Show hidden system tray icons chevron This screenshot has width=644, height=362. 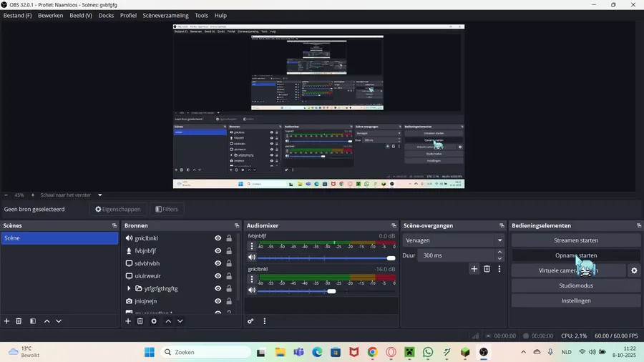(523, 352)
